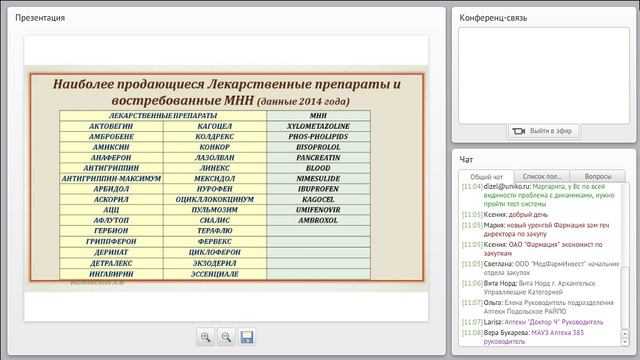Select the АМБРОБЕНЕ table cell
Screen dimensions: 640x360
tap(111, 137)
